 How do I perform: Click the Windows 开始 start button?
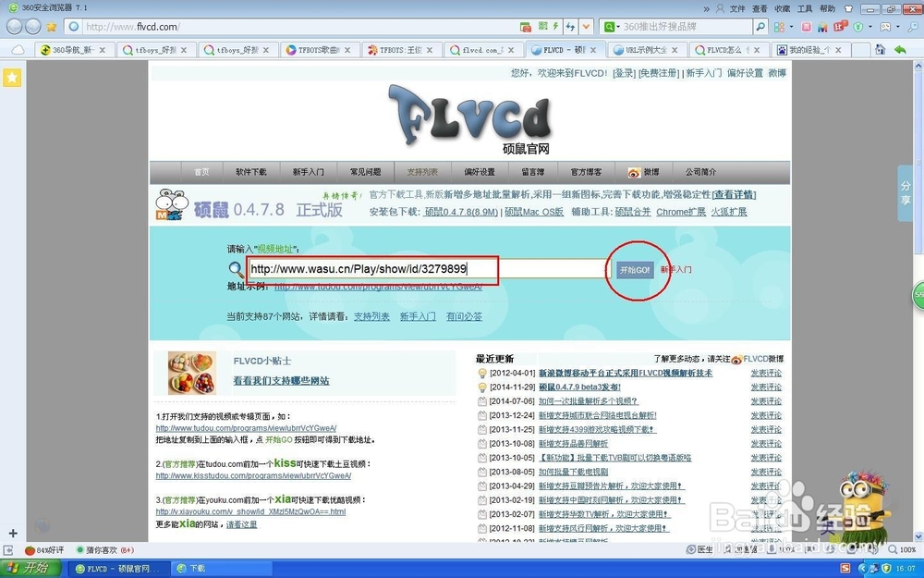click(30, 568)
